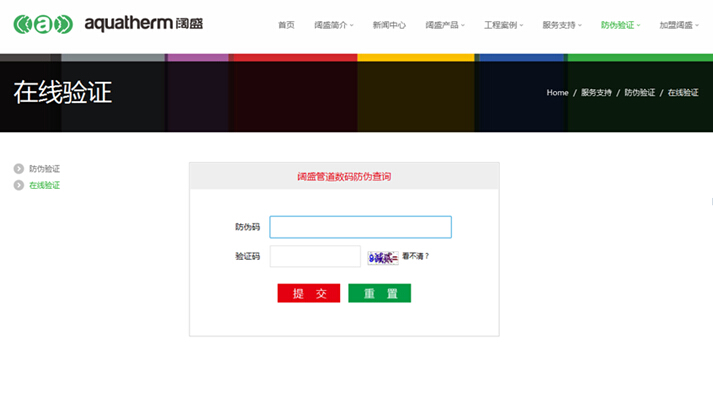This screenshot has height=402, width=713.
Task: Click the aquatherm logo
Action: [108, 24]
